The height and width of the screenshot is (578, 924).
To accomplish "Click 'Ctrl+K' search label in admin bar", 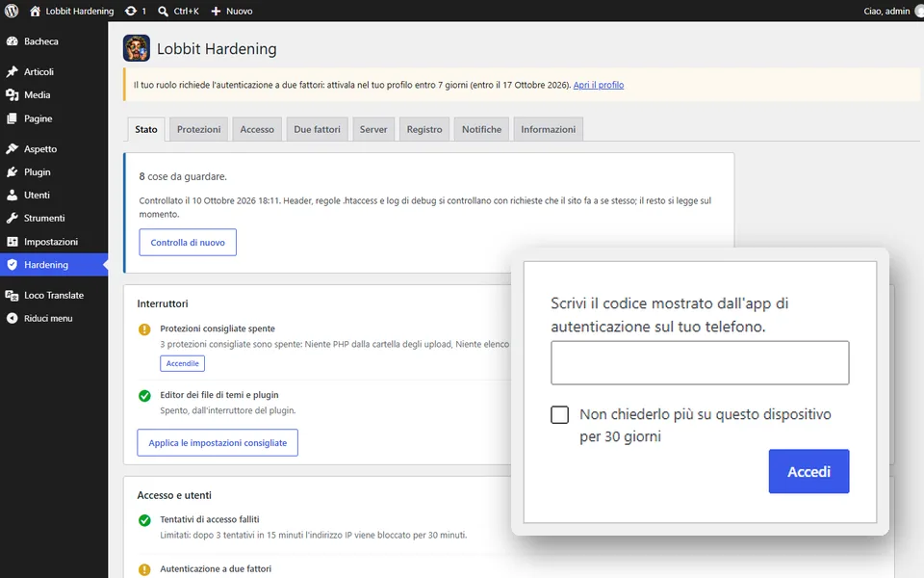I will pyautogui.click(x=186, y=11).
